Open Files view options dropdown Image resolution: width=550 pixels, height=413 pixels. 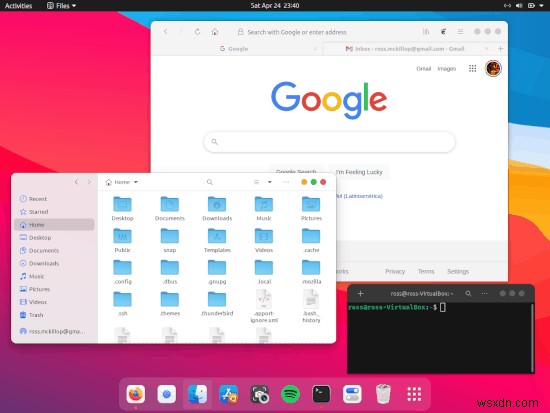pos(269,182)
